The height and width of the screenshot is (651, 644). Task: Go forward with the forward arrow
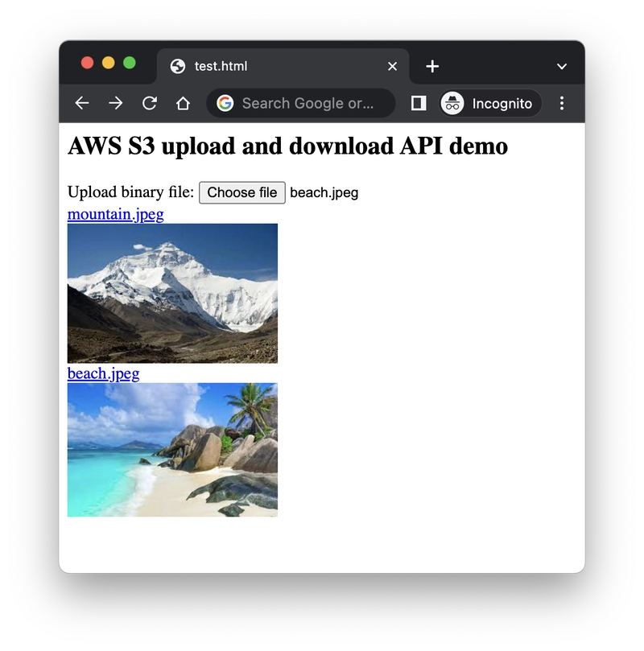115,103
